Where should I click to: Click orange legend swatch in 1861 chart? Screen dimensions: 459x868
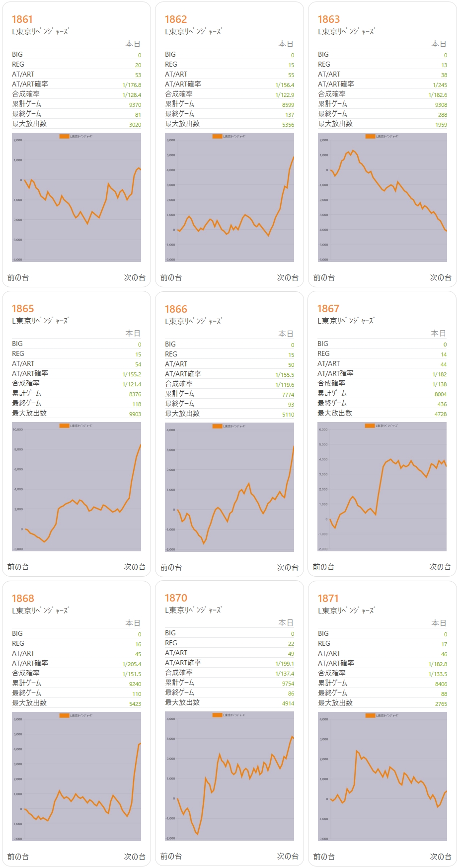[64, 136]
